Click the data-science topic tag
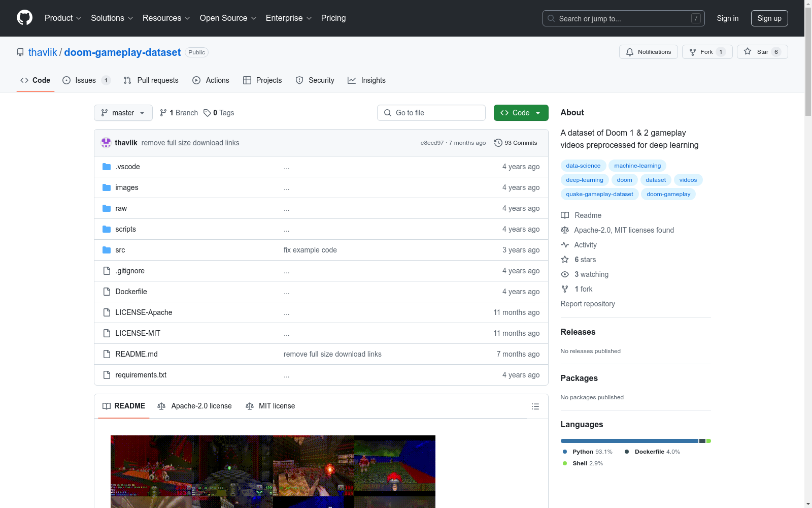This screenshot has height=508, width=812. pyautogui.click(x=583, y=166)
